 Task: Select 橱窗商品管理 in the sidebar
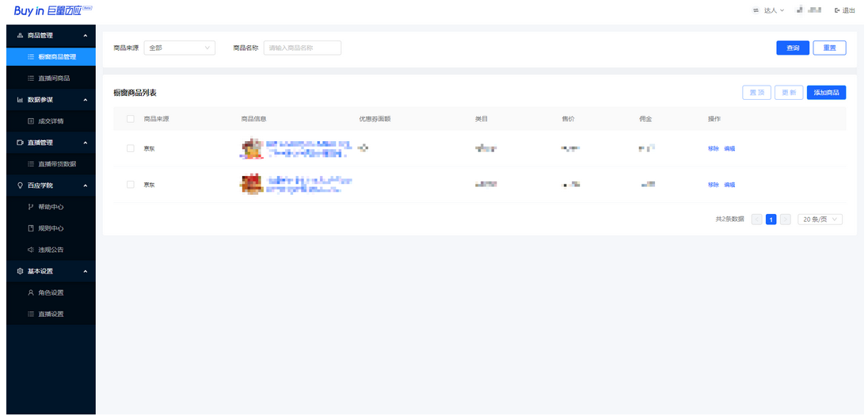pyautogui.click(x=51, y=57)
